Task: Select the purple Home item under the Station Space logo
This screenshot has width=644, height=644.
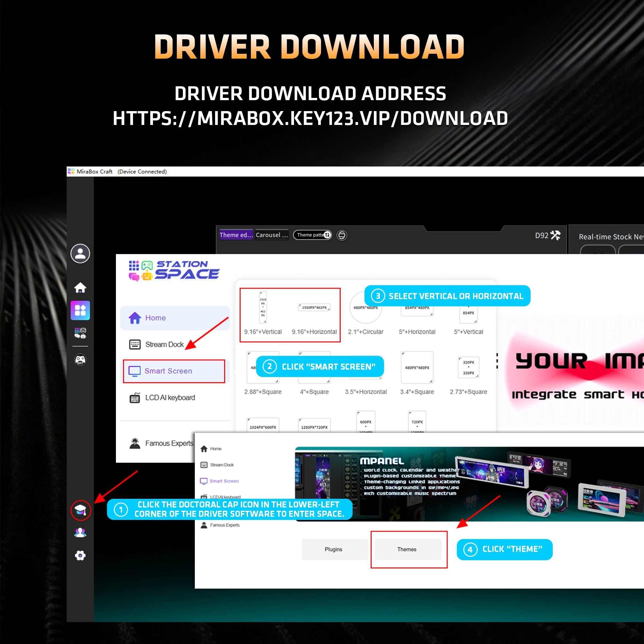Action: pos(175,318)
